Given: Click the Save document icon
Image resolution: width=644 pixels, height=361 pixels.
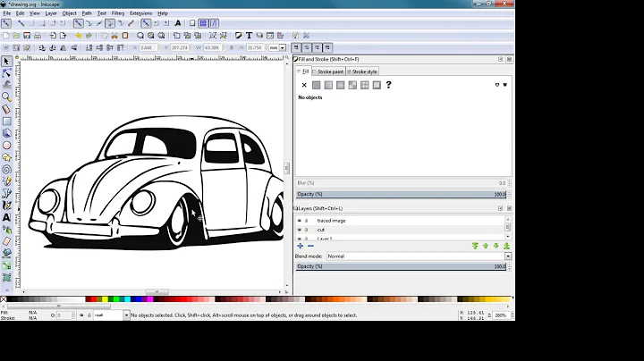Looking at the screenshot, I should pyautogui.click(x=27, y=36).
